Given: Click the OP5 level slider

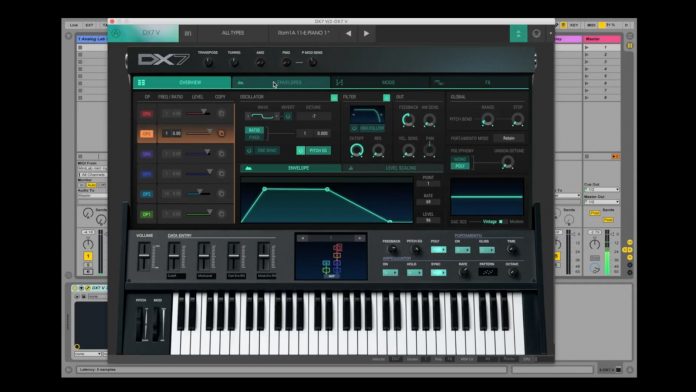Looking at the screenshot, I should point(198,133).
